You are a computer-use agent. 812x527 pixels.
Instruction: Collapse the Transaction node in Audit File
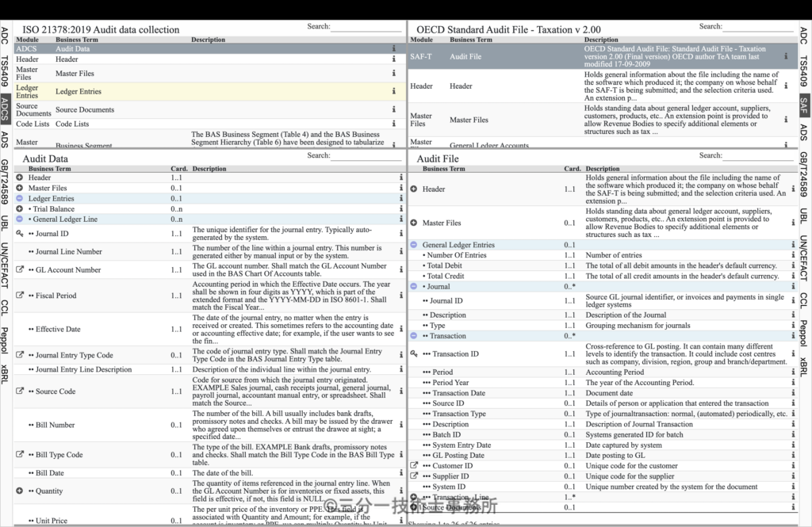[x=414, y=336]
